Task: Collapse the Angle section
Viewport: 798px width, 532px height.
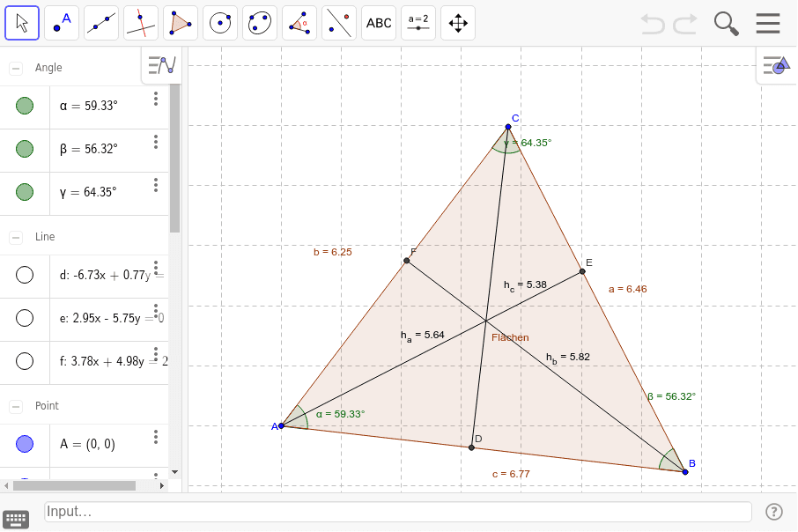Action: tap(16, 68)
